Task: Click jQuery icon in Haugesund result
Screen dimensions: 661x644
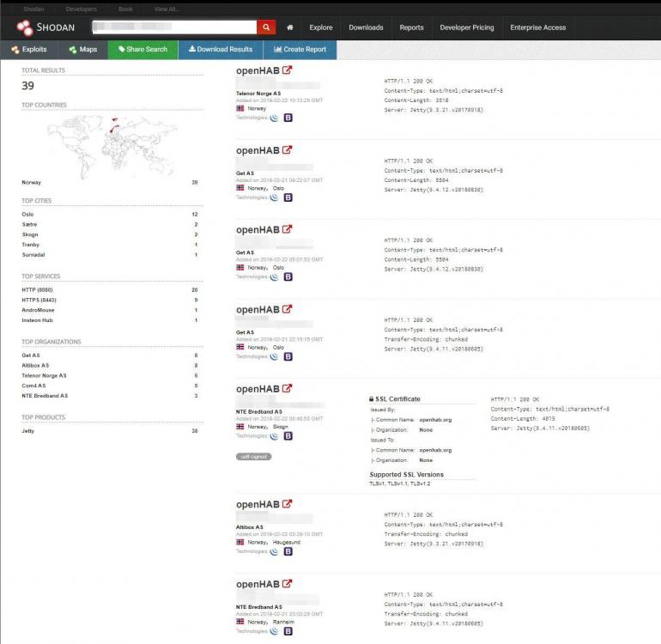Action: pyautogui.click(x=274, y=551)
